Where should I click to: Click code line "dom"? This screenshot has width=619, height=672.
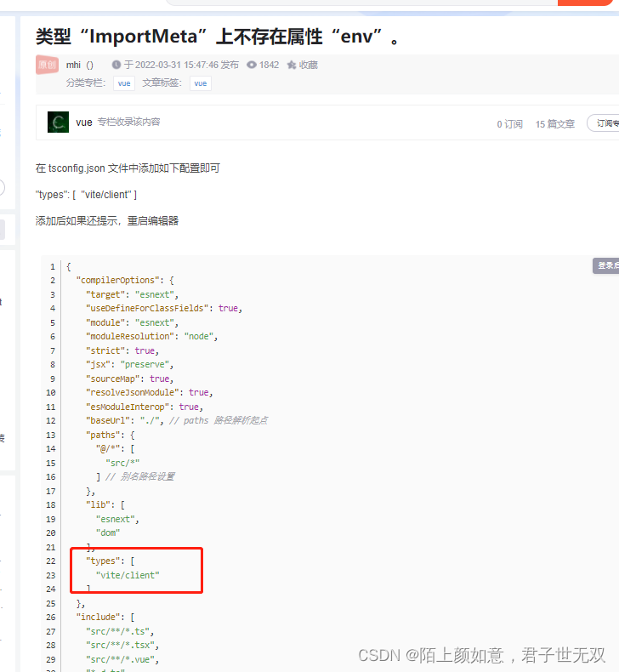[x=108, y=532]
